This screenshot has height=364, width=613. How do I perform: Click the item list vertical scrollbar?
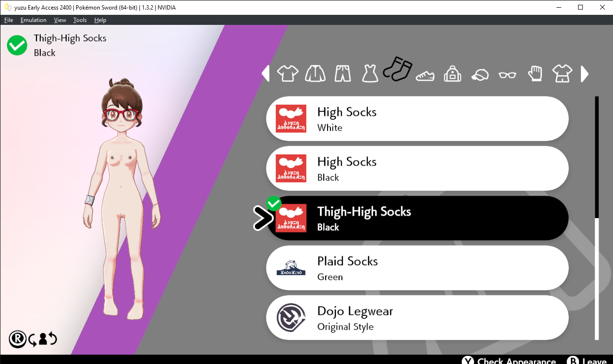coord(597,218)
